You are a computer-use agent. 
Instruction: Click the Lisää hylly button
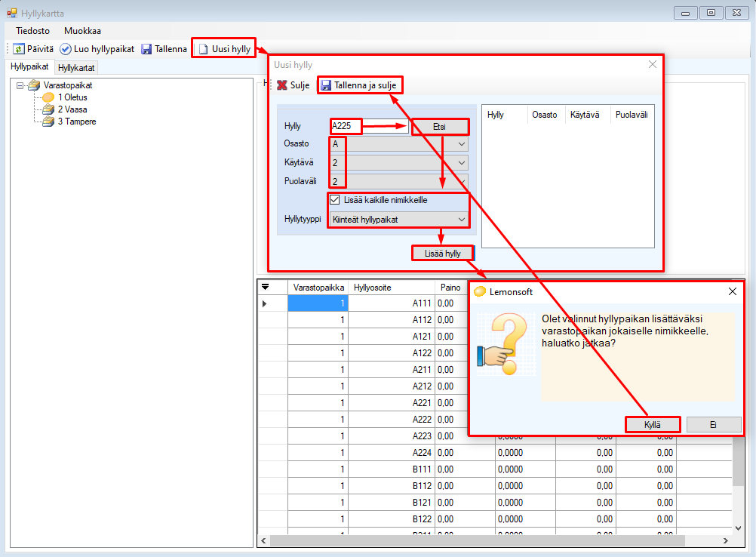point(442,254)
